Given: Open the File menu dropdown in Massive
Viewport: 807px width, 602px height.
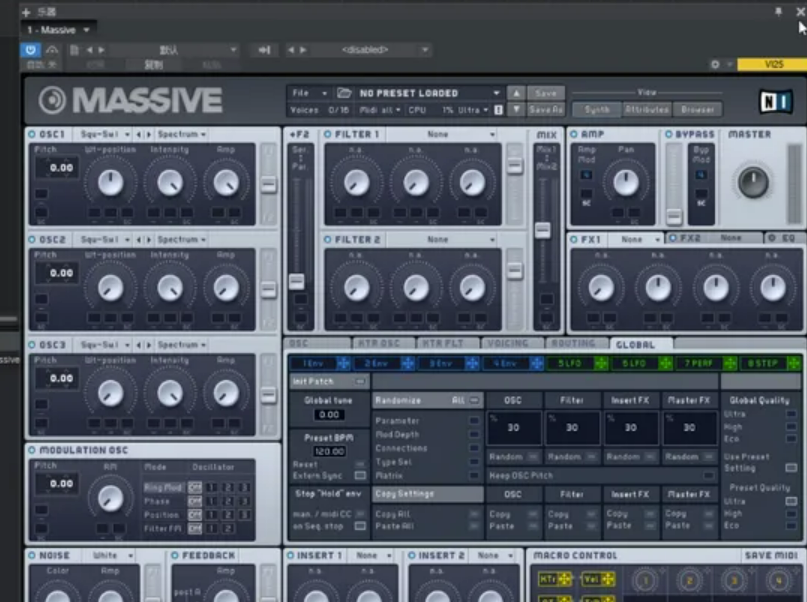Looking at the screenshot, I should click(x=309, y=93).
